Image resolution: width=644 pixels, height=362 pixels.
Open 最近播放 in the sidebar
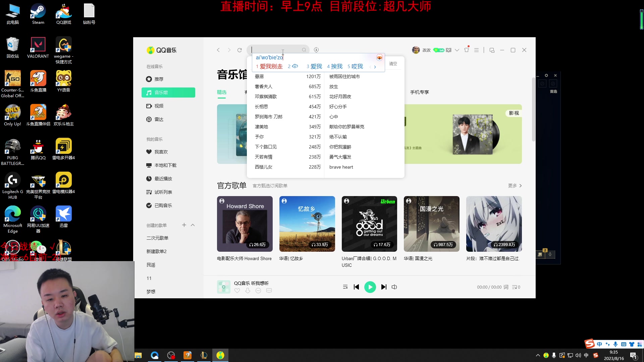(x=168, y=179)
